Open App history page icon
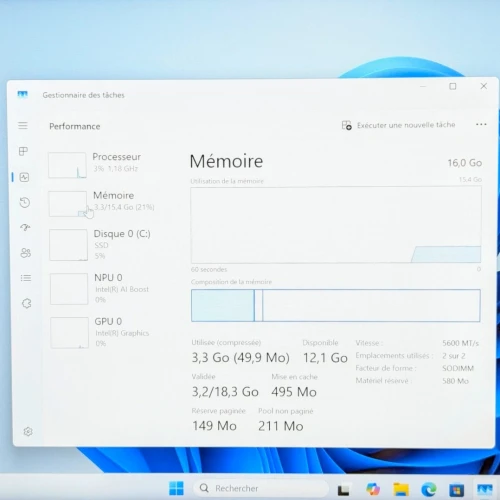The image size is (500, 500). point(25,202)
